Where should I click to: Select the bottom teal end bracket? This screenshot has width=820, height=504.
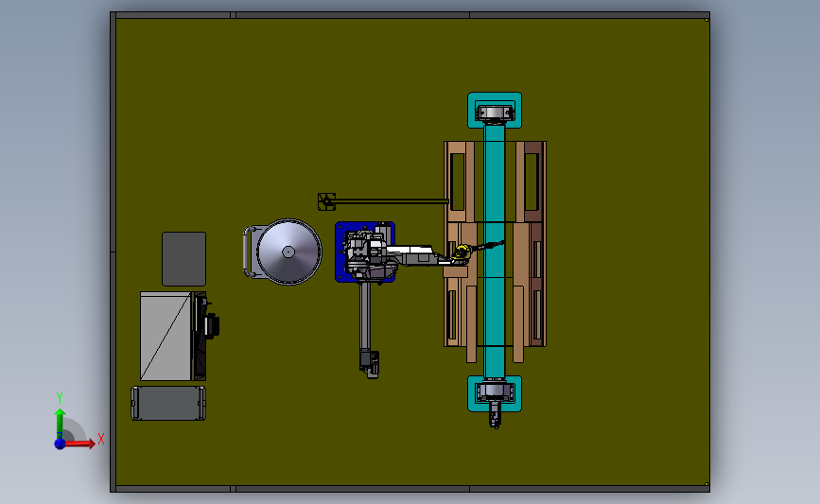pos(495,393)
